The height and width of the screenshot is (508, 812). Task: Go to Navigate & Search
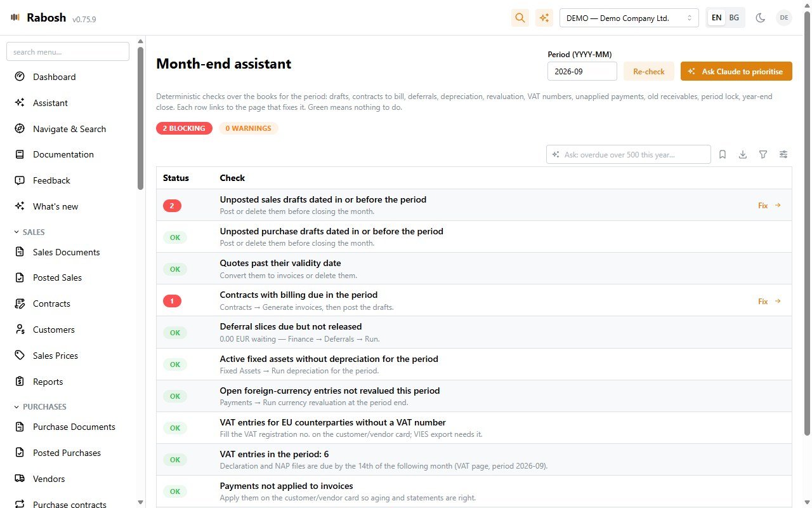pos(68,129)
